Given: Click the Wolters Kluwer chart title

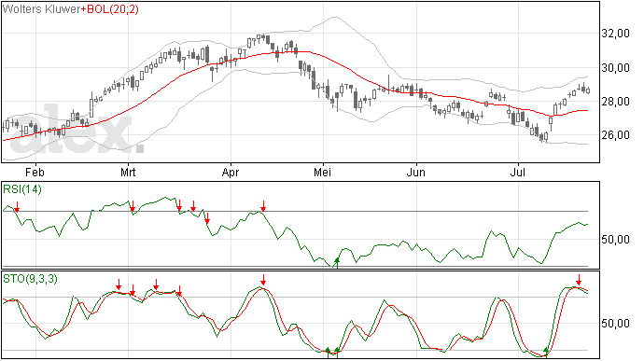Looking at the screenshot, I should pyautogui.click(x=41, y=9).
